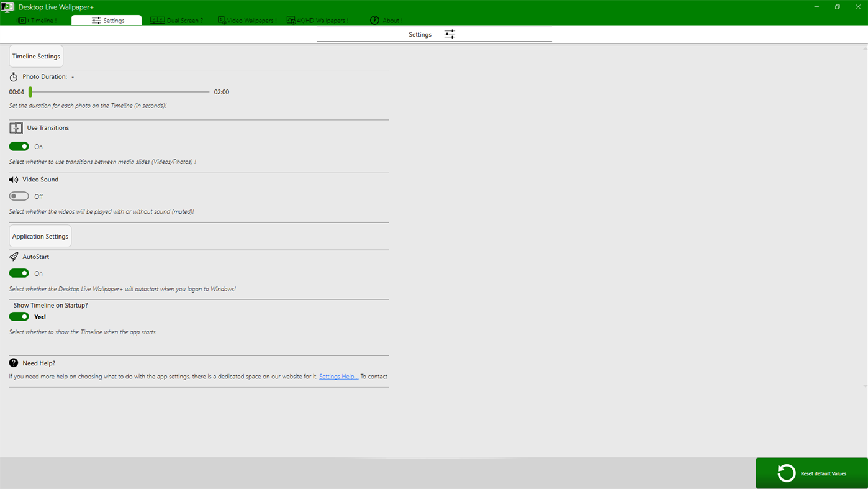Click the Video Sound speaker icon
This screenshot has height=489, width=868.
click(13, 179)
